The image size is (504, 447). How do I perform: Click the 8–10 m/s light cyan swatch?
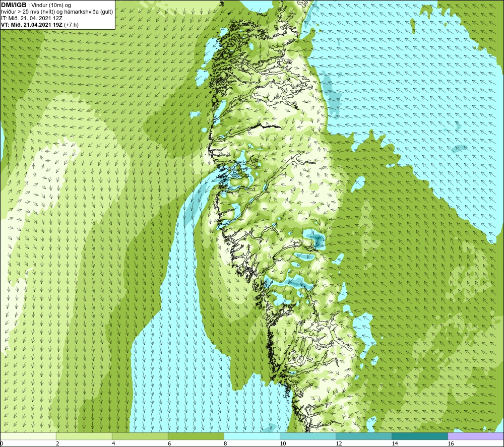[x=251, y=436]
